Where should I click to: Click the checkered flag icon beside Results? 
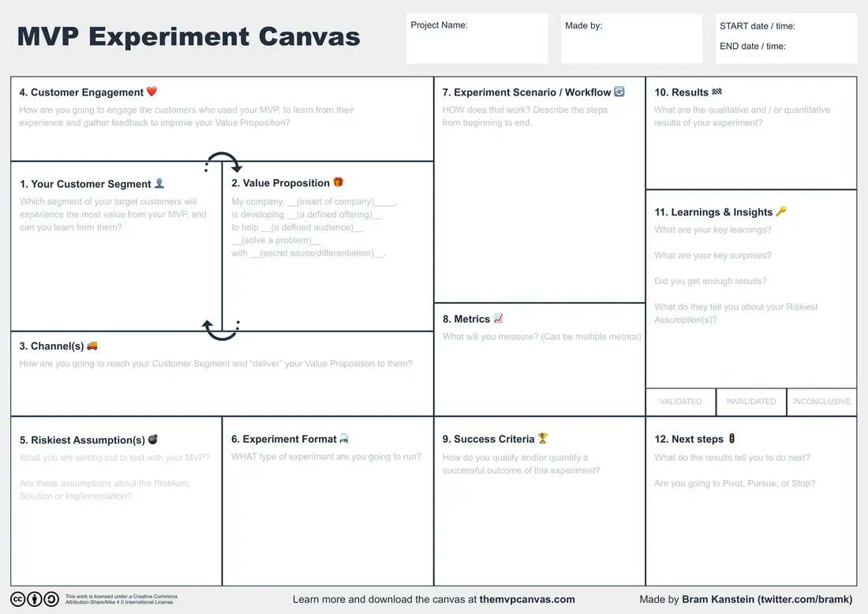pyautogui.click(x=716, y=92)
